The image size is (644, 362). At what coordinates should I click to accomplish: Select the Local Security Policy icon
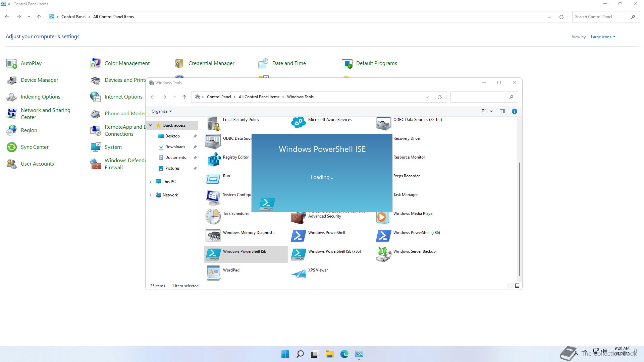click(213, 123)
